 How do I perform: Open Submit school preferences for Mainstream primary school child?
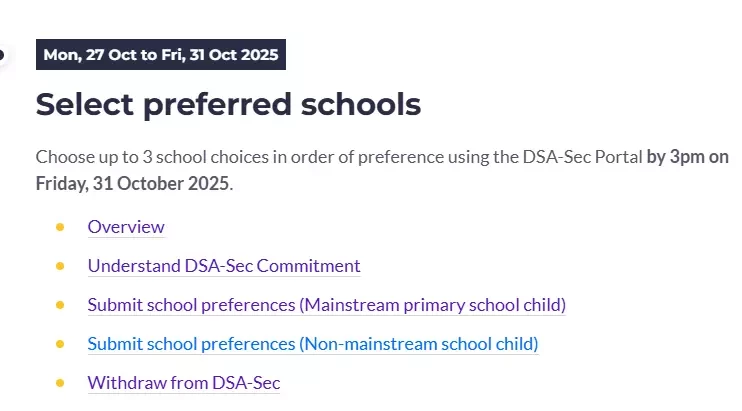[x=327, y=305]
